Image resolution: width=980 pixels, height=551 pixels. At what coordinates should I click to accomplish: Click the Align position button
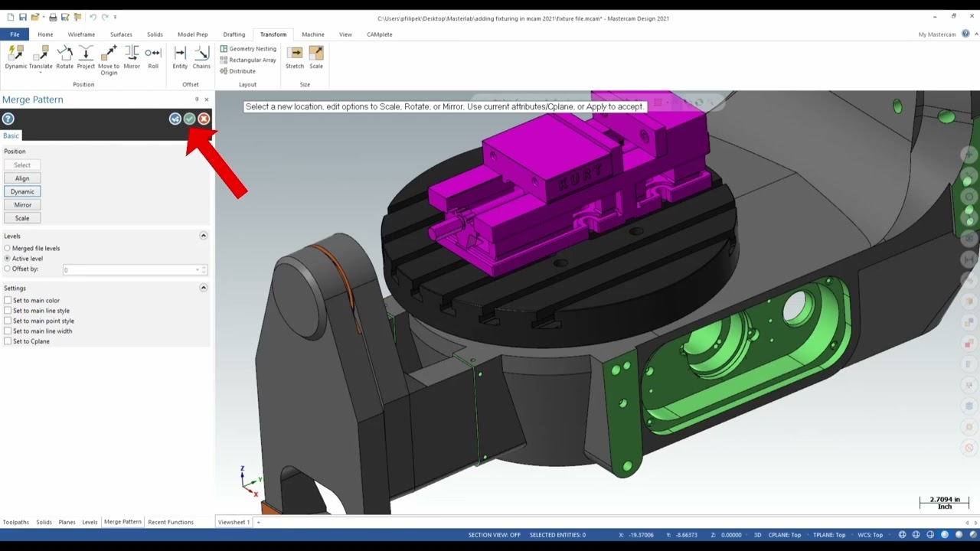22,178
